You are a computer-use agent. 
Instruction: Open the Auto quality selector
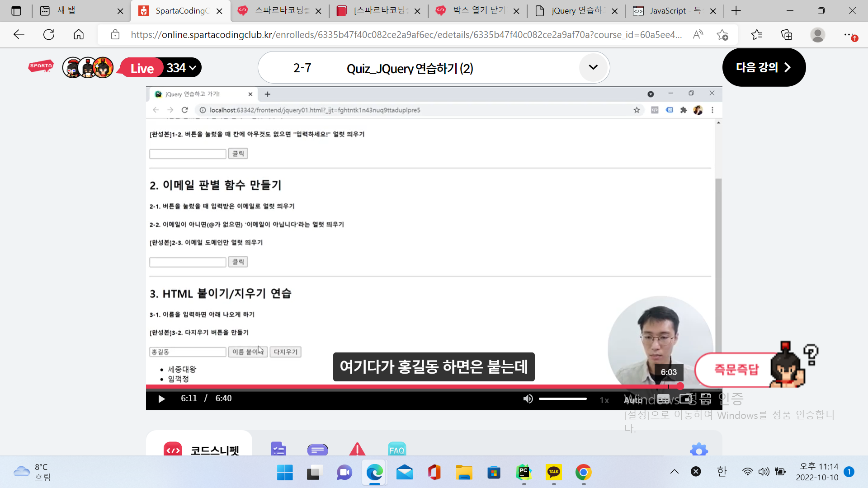633,400
